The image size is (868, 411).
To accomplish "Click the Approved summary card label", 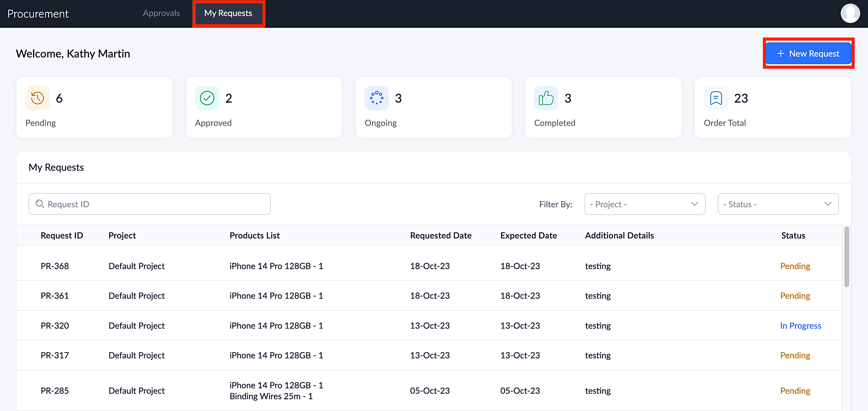I will point(213,123).
